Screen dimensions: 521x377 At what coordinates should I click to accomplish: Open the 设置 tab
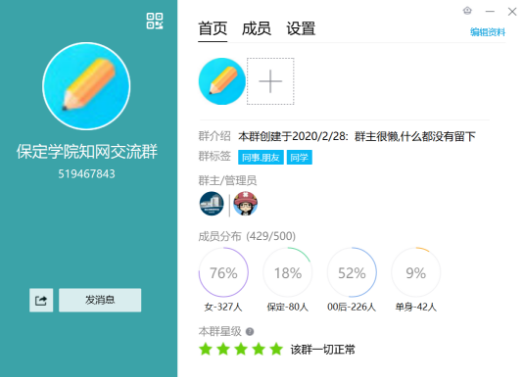coord(301,29)
